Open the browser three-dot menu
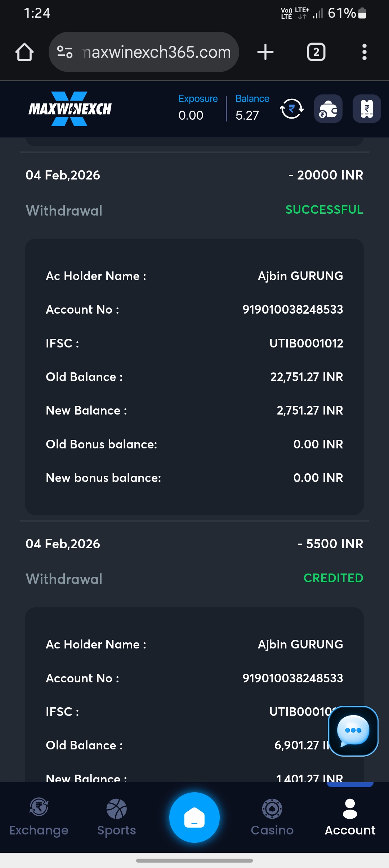Screen dimensions: 389x868 364,52
